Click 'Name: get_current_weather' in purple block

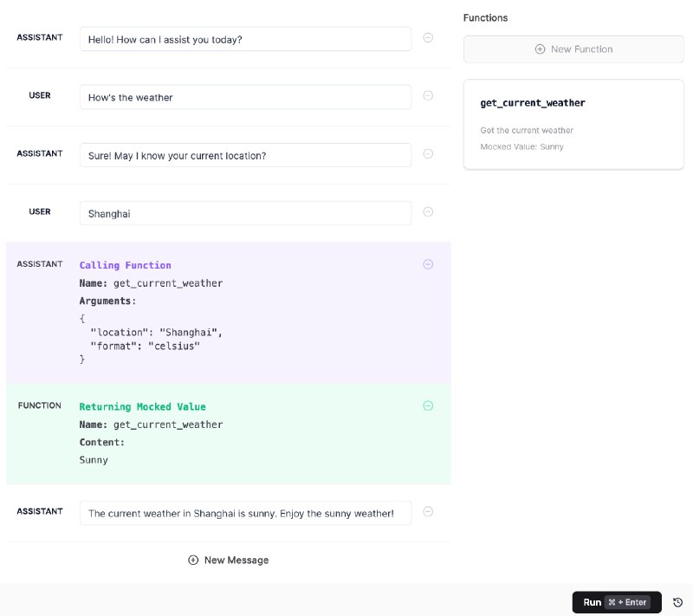151,283
